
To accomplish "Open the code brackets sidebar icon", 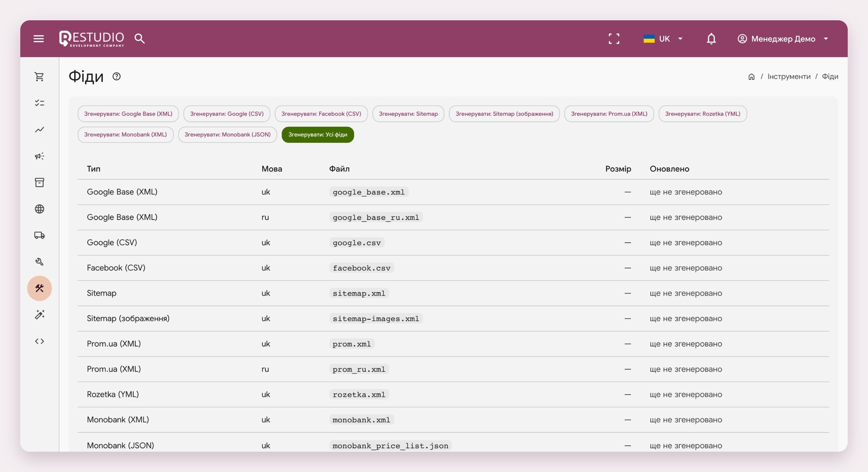I will [40, 341].
